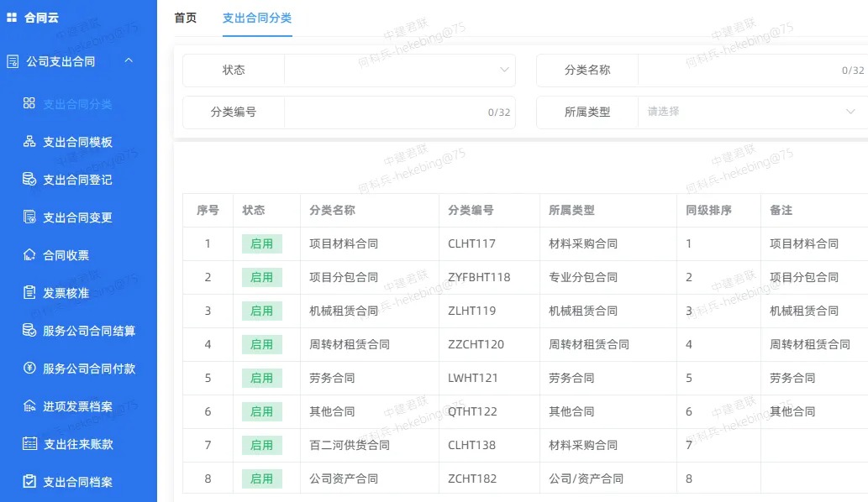Click the 进项发票档案 sidebar icon
The height and width of the screenshot is (502, 868).
[29, 406]
